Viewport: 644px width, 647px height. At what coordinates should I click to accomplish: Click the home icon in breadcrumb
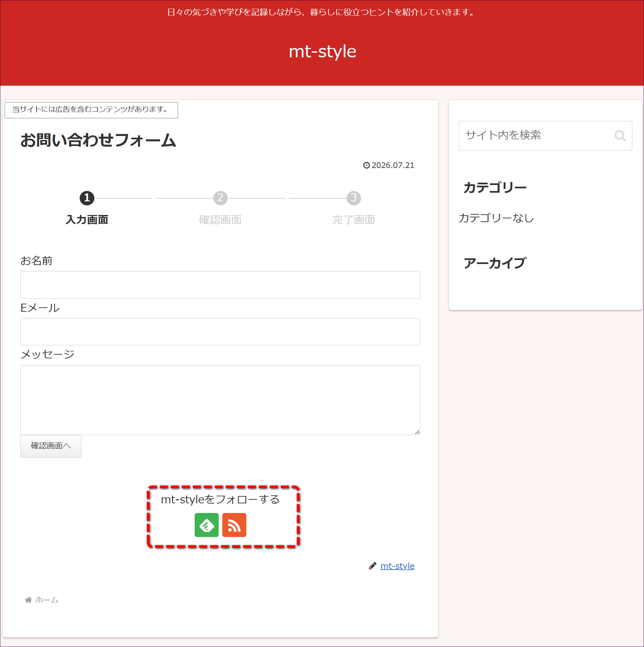(28, 600)
